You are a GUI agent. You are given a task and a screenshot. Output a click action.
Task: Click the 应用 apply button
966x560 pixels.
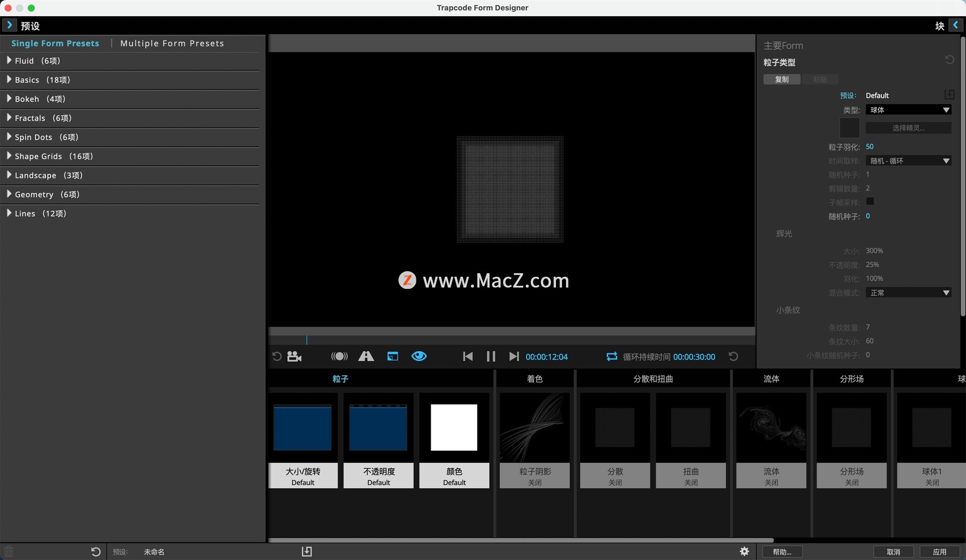pyautogui.click(x=940, y=552)
